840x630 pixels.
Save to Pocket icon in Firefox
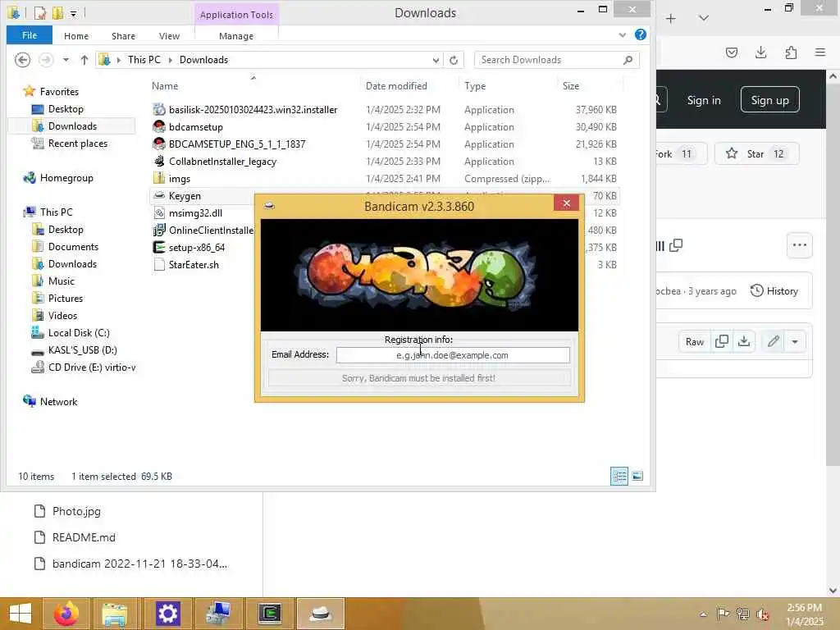pos(731,52)
